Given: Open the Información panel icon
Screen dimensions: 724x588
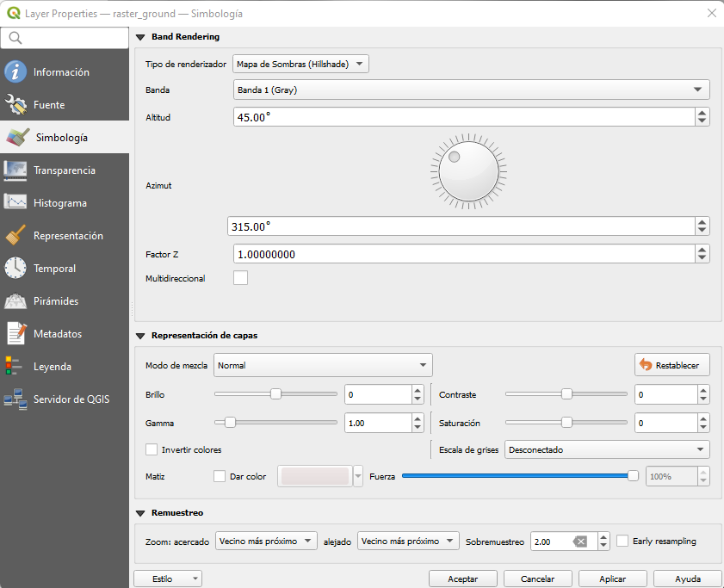Looking at the screenshot, I should click(15, 72).
